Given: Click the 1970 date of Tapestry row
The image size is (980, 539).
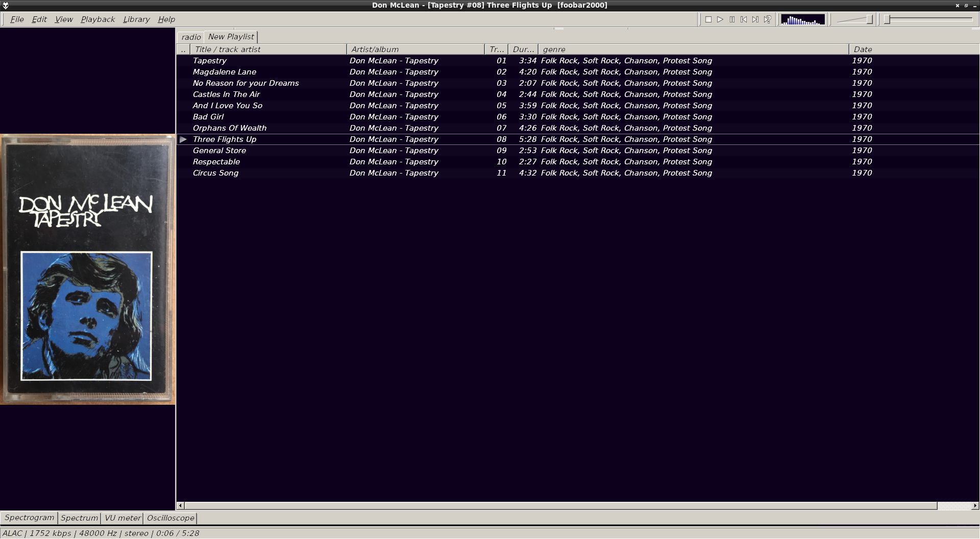Looking at the screenshot, I should pyautogui.click(x=862, y=61).
